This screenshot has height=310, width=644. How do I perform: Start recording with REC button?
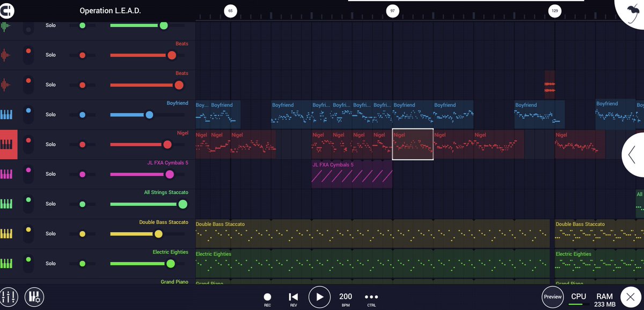(x=267, y=299)
